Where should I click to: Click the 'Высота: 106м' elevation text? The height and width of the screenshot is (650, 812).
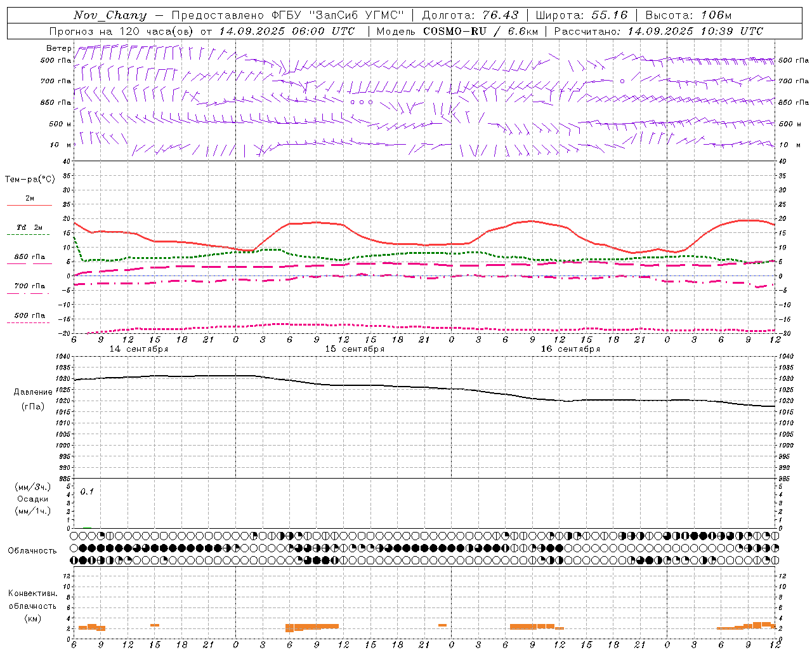tap(688, 15)
